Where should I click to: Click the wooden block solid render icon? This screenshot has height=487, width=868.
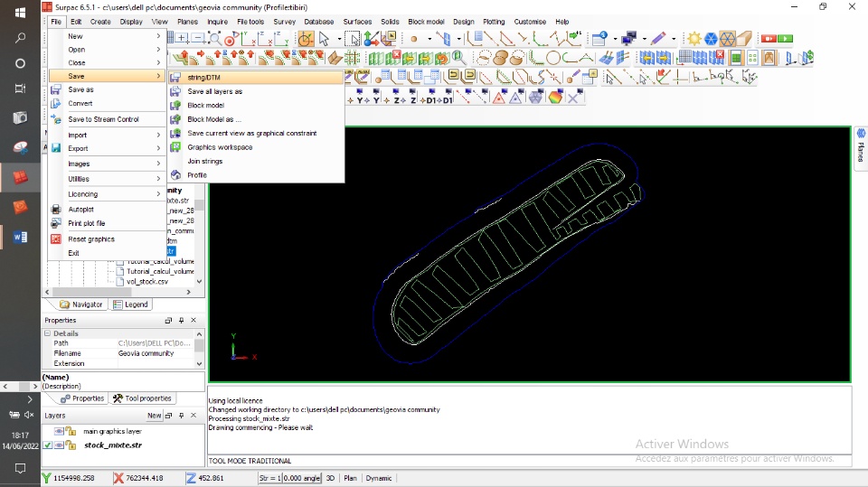(744, 38)
